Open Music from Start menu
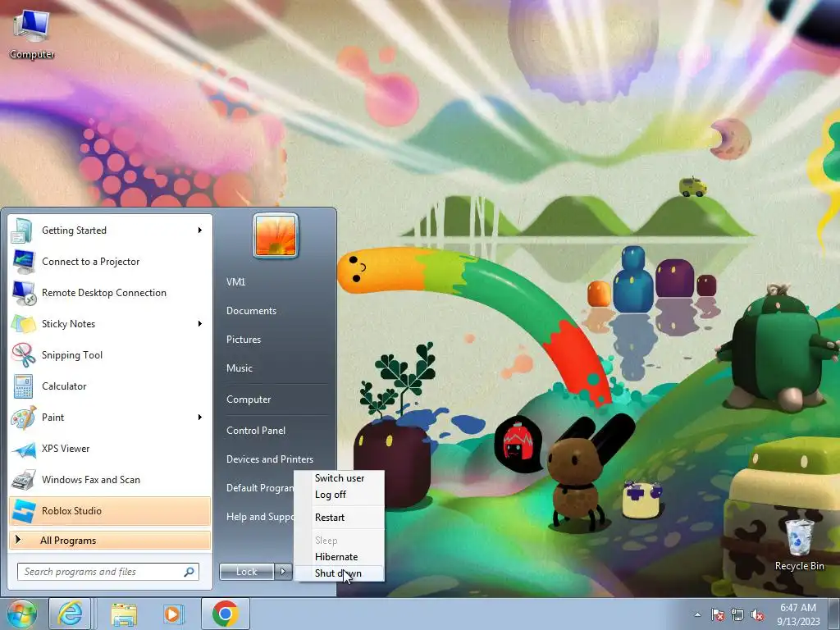Screen dimensions: 840x630 tap(239, 368)
